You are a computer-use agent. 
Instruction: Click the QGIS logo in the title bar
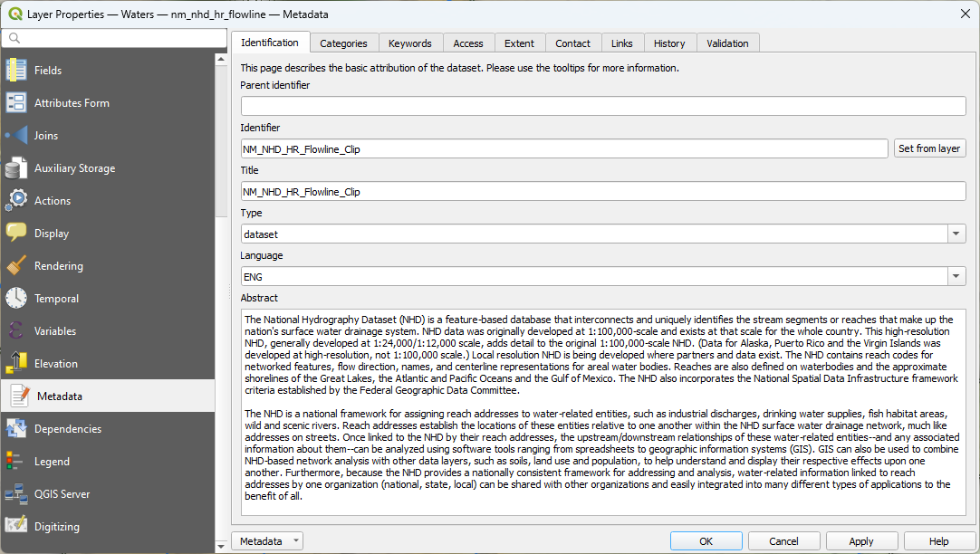[x=15, y=14]
